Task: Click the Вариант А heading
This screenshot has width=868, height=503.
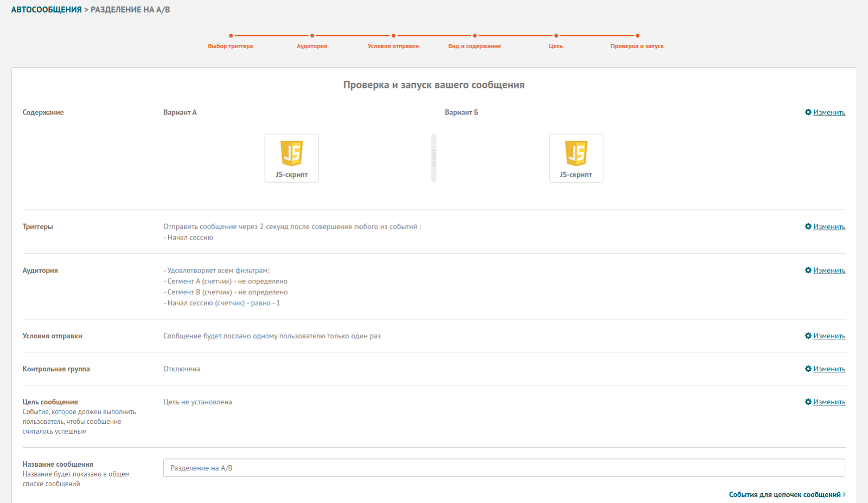Action: pyautogui.click(x=180, y=113)
